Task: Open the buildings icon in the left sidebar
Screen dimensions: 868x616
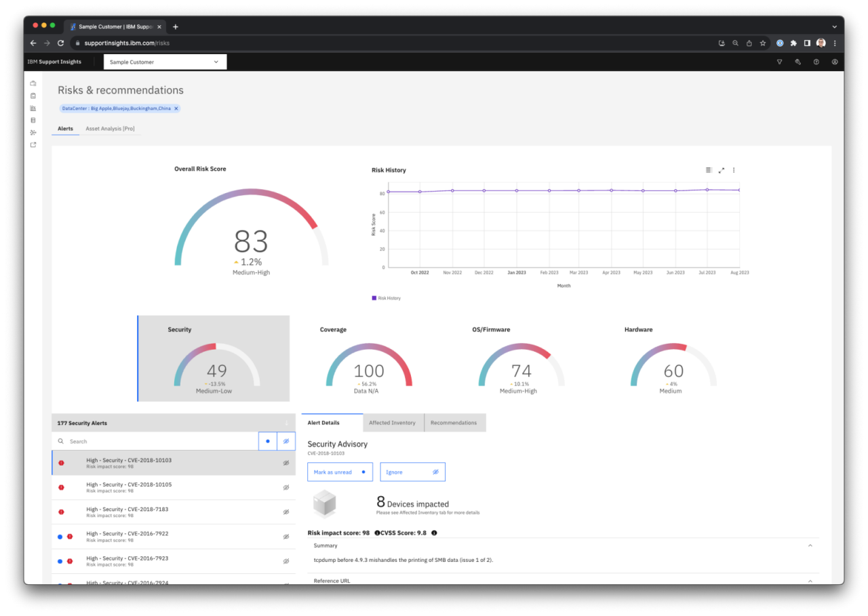Action: coord(33,108)
